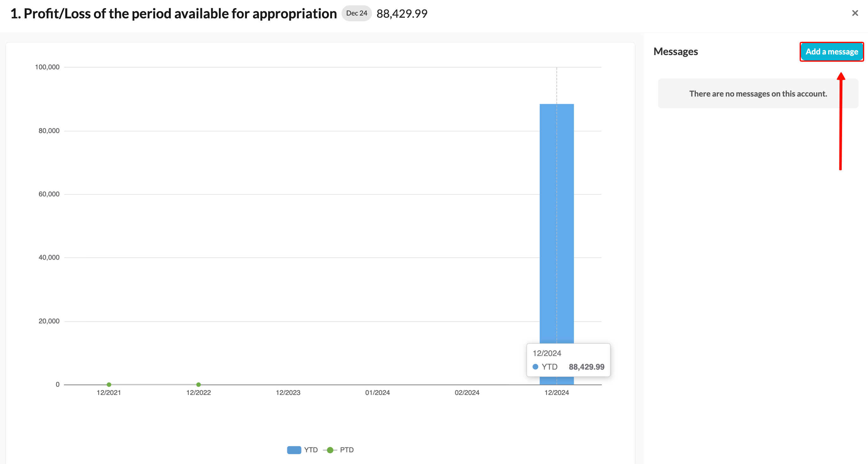Click the 88,429.99 header amount
The image size is (868, 464).
402,14
